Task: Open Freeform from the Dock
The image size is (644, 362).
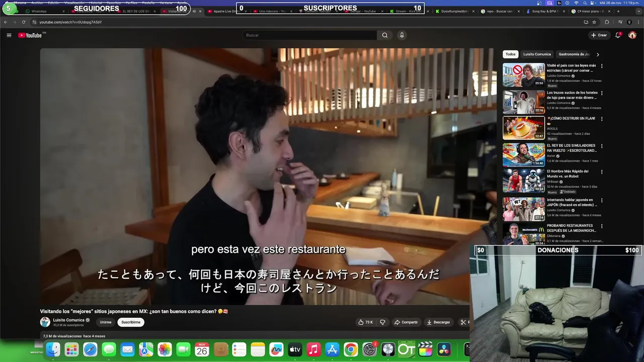Action: 276,349
